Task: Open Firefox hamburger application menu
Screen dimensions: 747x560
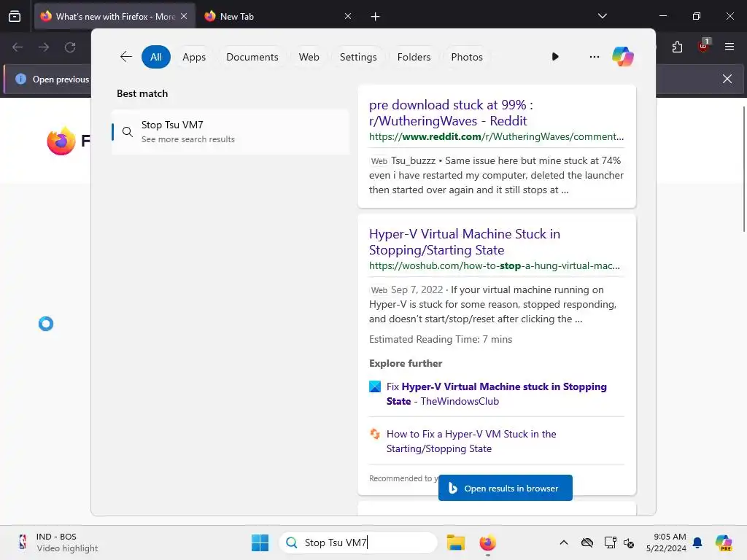Action: click(729, 47)
